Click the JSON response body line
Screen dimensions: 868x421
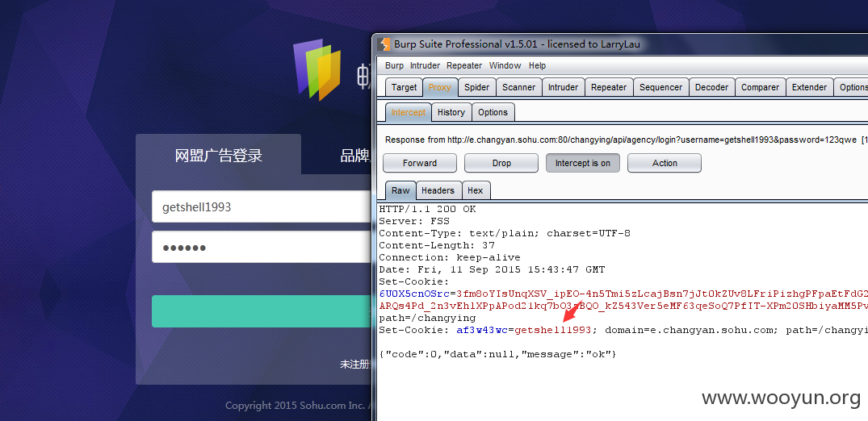(x=497, y=354)
